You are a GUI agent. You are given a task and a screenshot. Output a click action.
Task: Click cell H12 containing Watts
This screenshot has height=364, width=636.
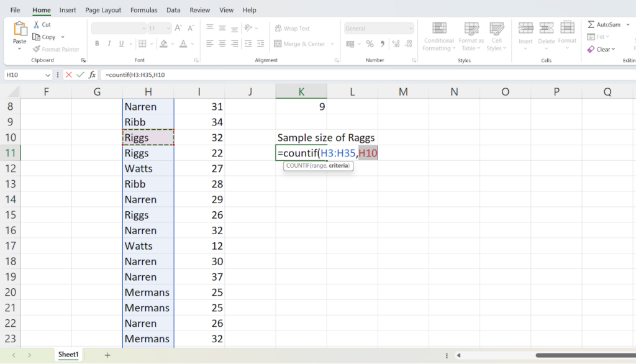click(148, 168)
